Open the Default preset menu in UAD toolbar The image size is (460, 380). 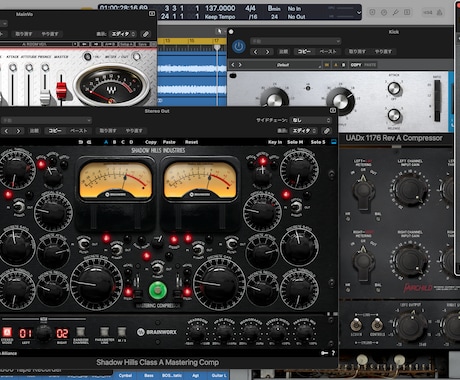tap(283, 65)
